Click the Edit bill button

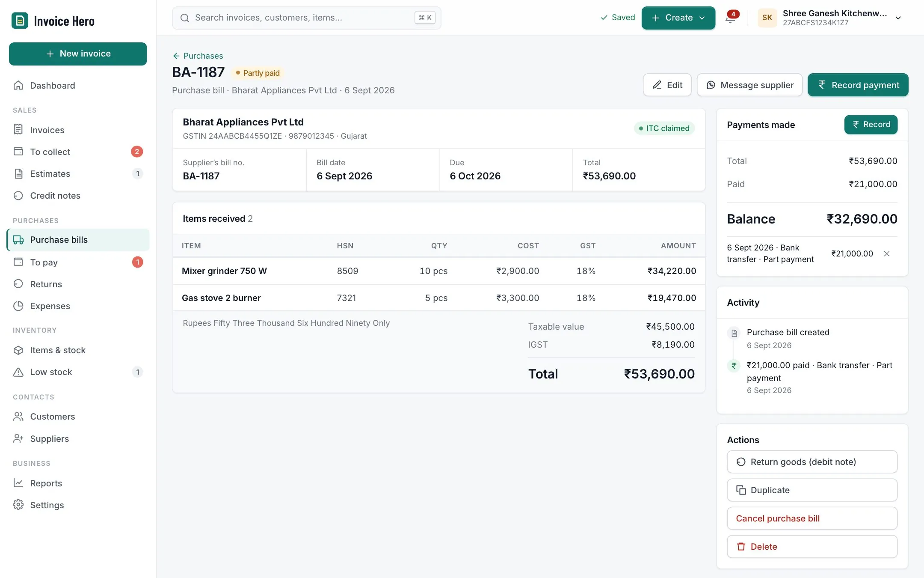point(667,85)
